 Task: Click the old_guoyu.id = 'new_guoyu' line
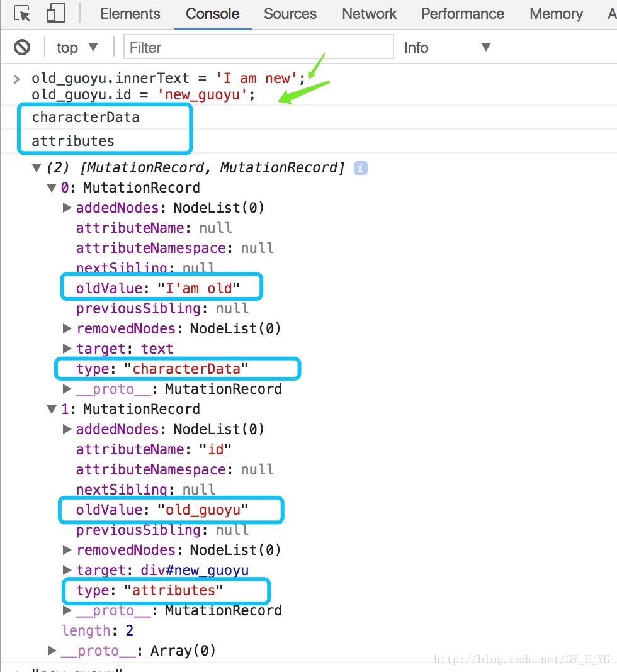[x=143, y=95]
